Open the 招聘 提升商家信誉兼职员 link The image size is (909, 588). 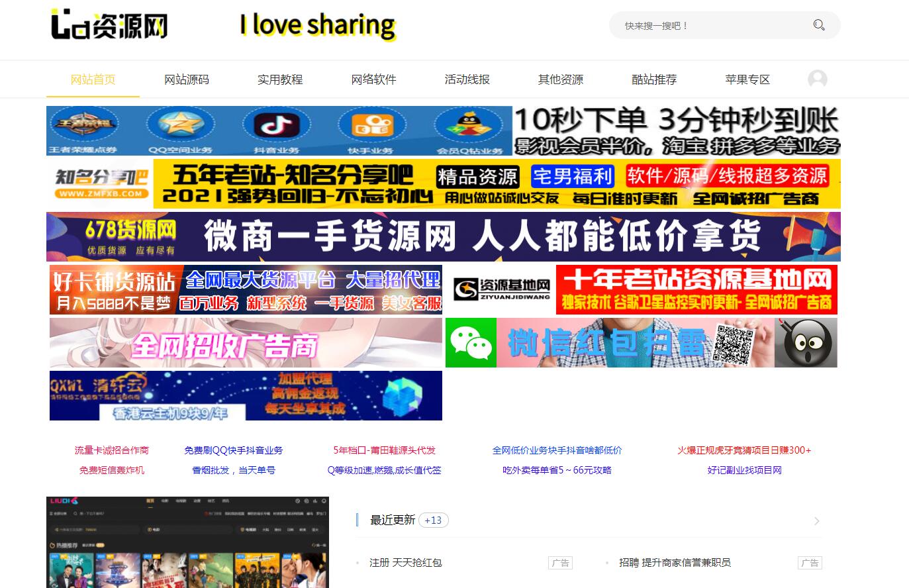tap(675, 563)
